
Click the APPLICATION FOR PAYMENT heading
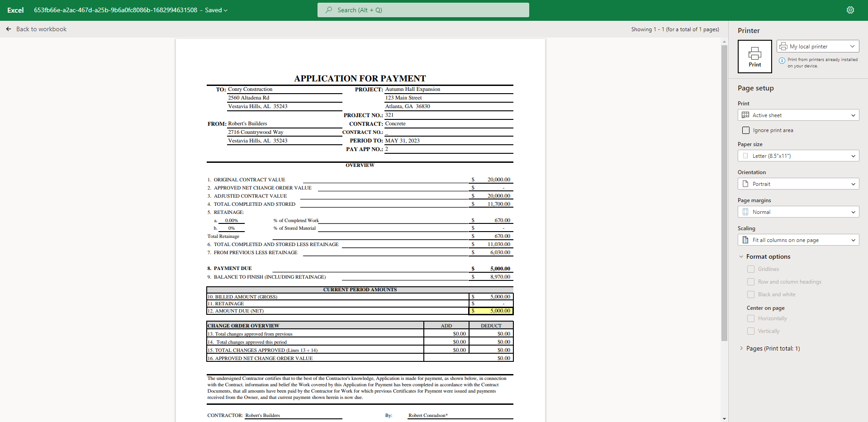360,78
